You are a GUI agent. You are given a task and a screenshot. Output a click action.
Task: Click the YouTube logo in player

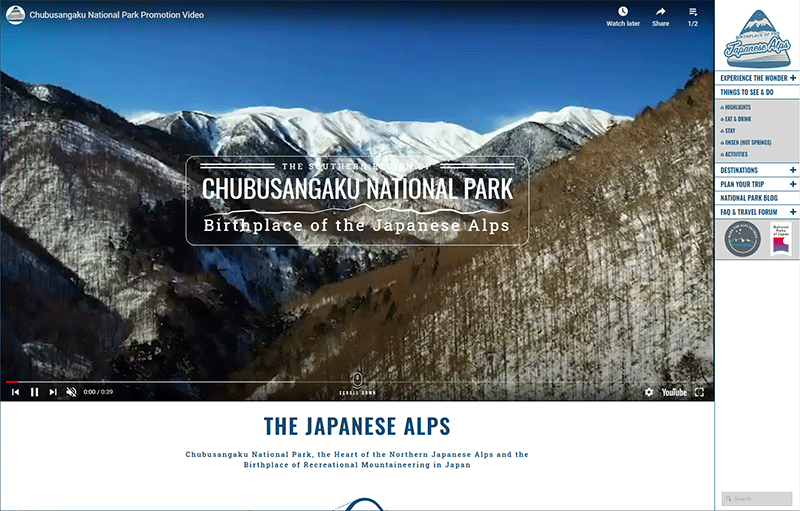[x=674, y=392]
